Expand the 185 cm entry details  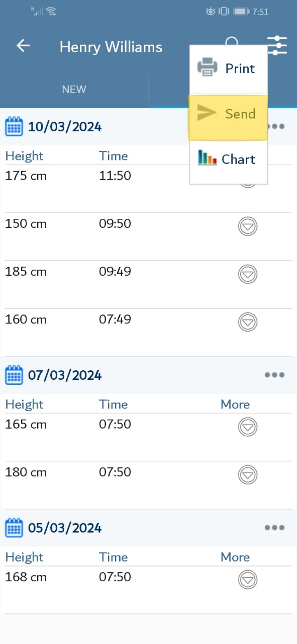[x=247, y=274]
